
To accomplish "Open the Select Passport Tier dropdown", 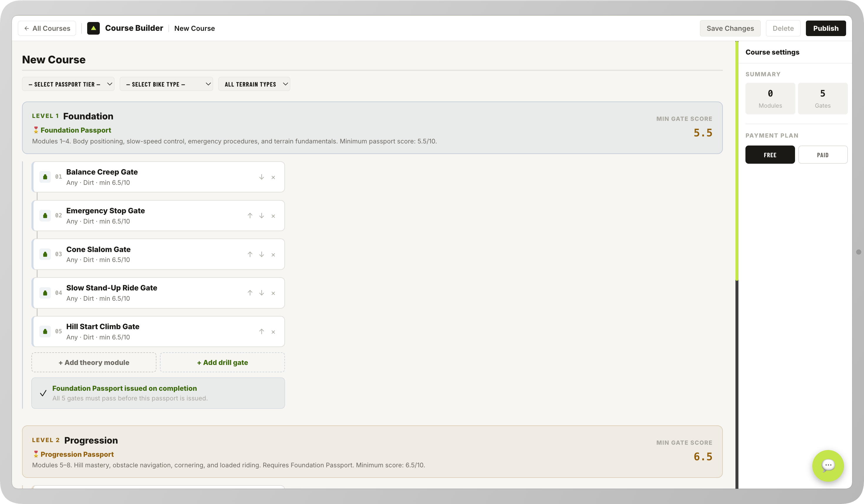I will tap(68, 84).
